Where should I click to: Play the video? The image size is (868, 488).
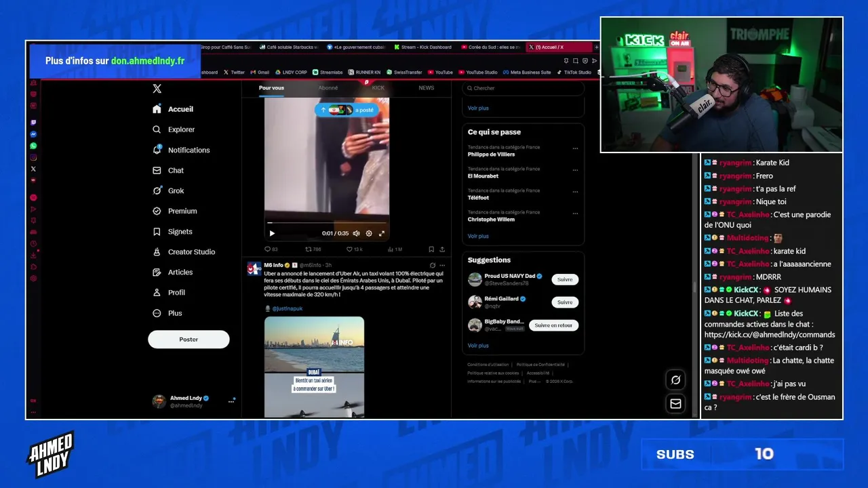coord(272,233)
